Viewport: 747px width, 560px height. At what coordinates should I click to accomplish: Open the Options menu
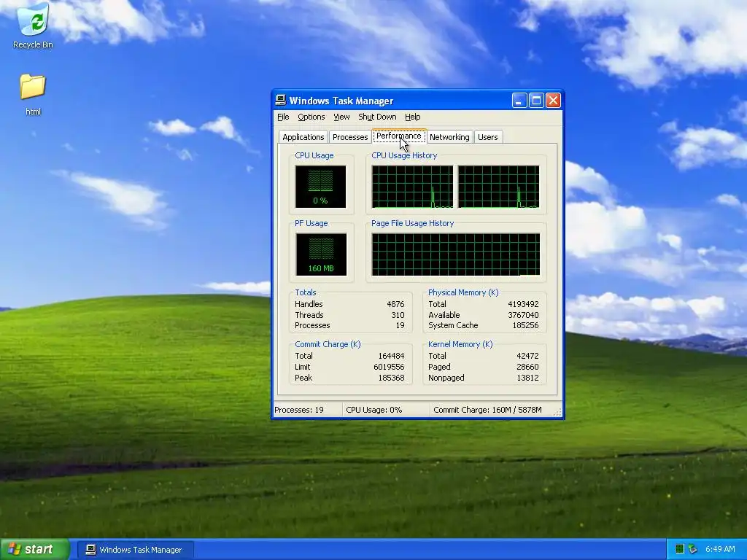coord(311,117)
